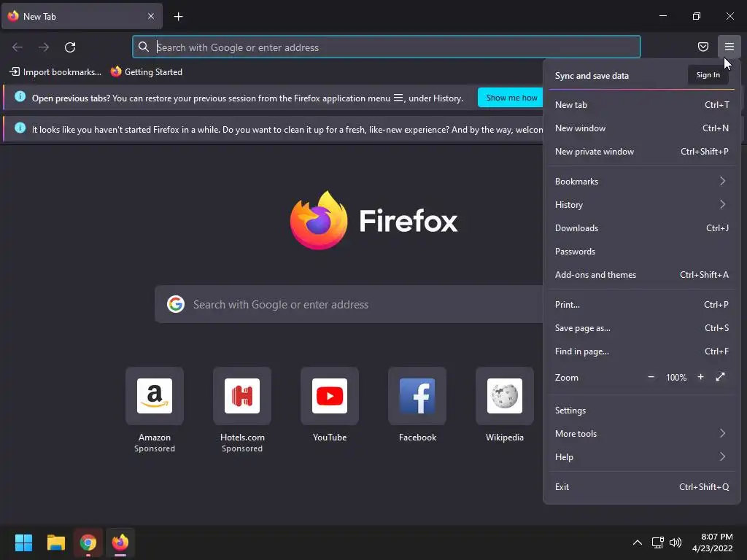This screenshot has width=747, height=560.
Task: Open File Explorer from the taskbar
Action: 55,542
